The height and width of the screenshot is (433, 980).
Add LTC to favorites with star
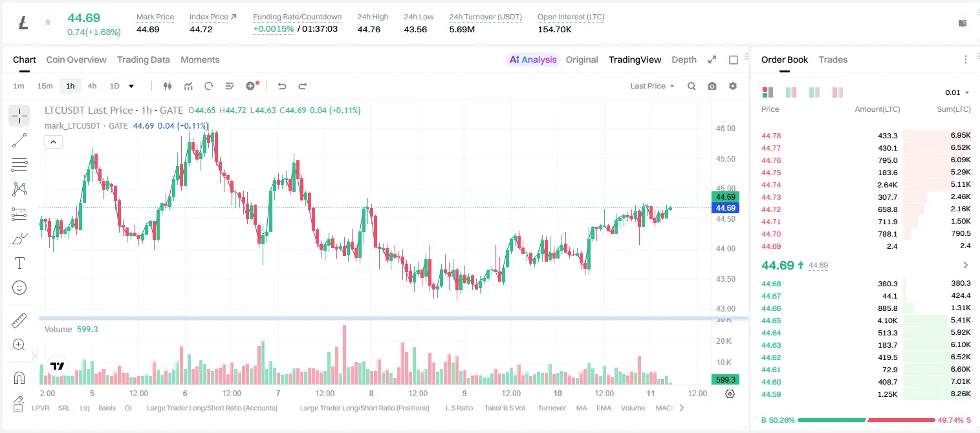click(48, 23)
